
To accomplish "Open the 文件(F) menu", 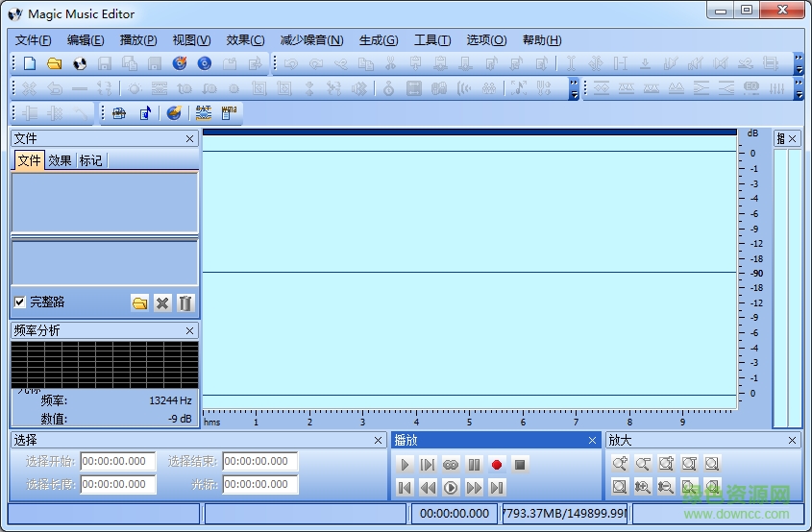I will click(x=34, y=40).
